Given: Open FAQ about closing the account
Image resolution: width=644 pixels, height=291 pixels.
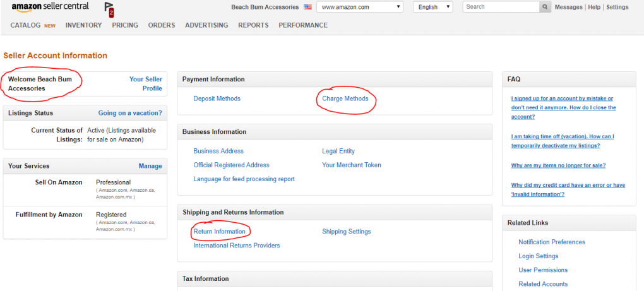Looking at the screenshot, I should tap(563, 107).
